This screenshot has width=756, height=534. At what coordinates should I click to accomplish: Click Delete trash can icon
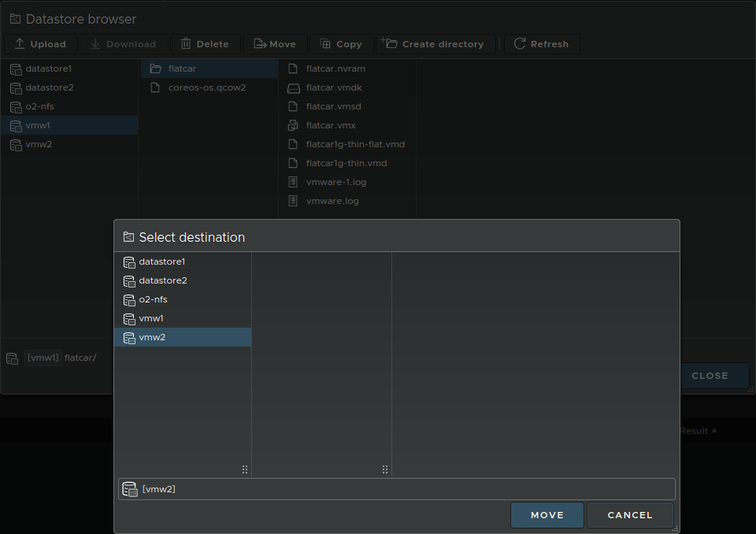(x=186, y=44)
